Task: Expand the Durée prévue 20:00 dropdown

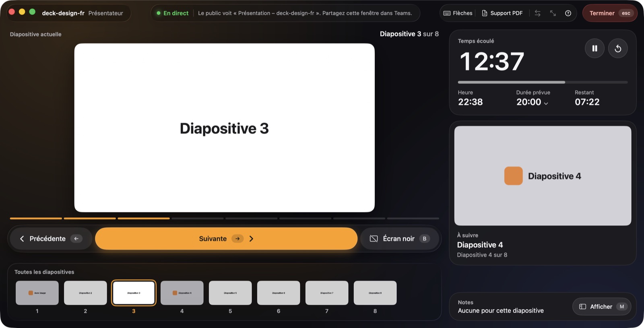Action: pos(532,102)
